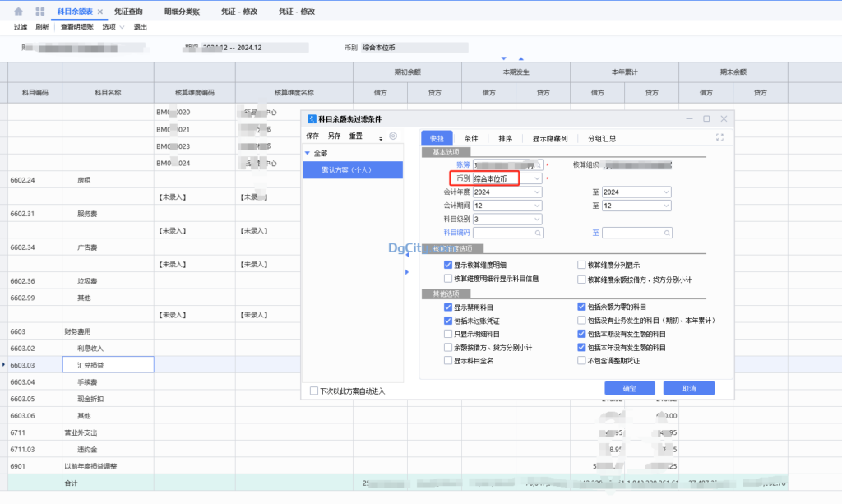Click 刷新 in the main toolbar

pyautogui.click(x=42, y=27)
